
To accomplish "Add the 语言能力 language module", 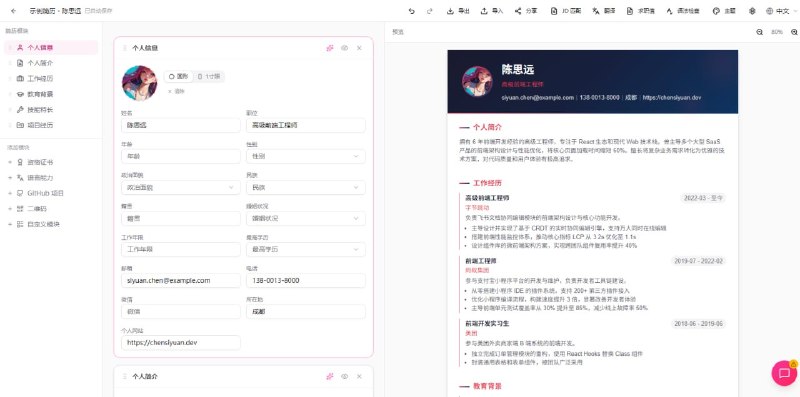I will 51,178.
